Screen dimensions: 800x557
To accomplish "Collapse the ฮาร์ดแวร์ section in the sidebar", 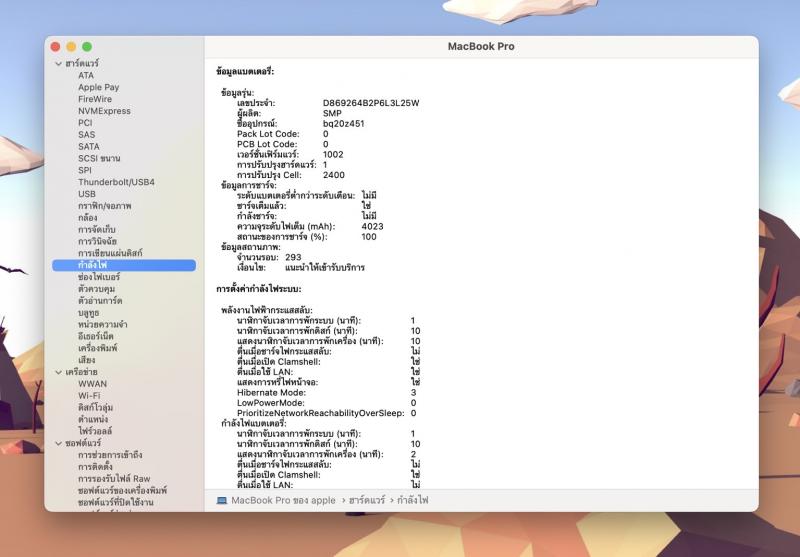I will coord(58,64).
